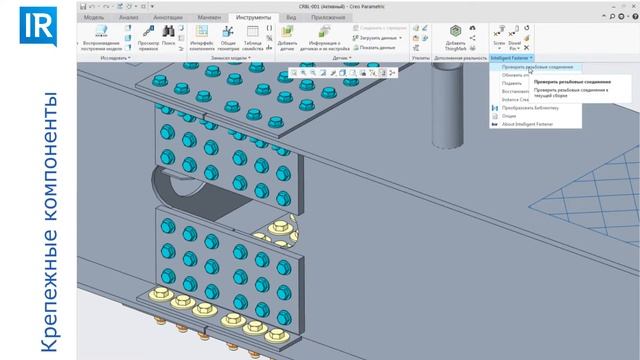The image size is (640, 360).
Task: Click the Показать данные button
Action: tap(375, 48)
